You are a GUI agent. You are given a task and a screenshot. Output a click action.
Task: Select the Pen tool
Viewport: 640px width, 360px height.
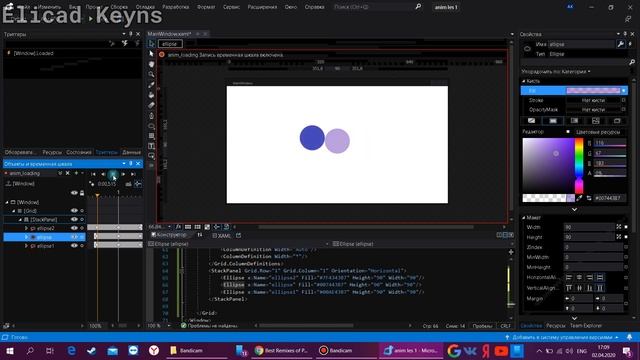point(151,116)
